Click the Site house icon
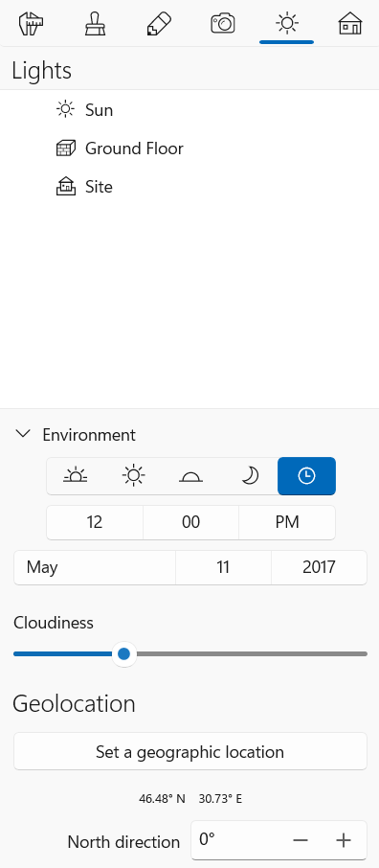 click(66, 187)
